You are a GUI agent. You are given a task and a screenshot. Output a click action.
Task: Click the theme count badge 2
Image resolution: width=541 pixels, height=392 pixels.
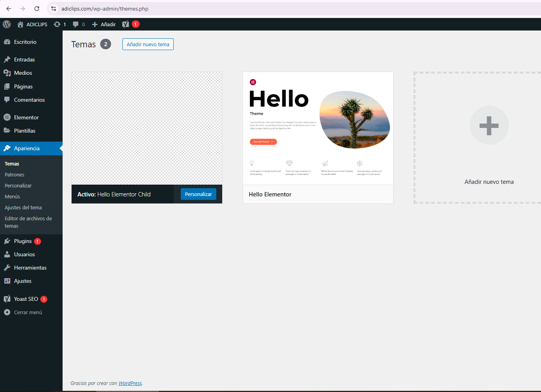coord(106,44)
